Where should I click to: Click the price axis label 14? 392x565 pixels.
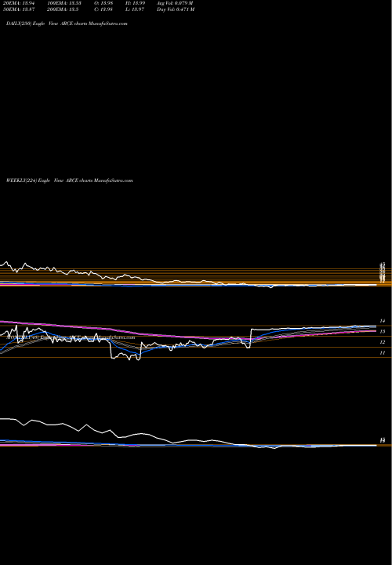[x=383, y=321]
